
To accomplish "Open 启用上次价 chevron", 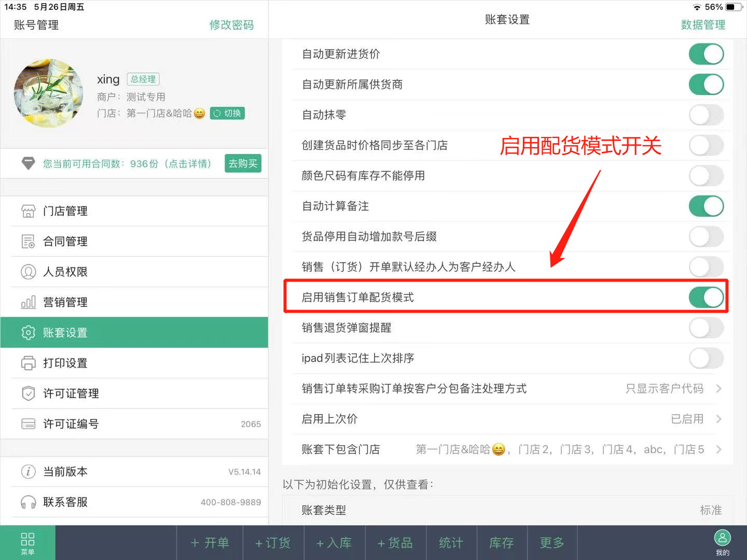I will 718,419.
